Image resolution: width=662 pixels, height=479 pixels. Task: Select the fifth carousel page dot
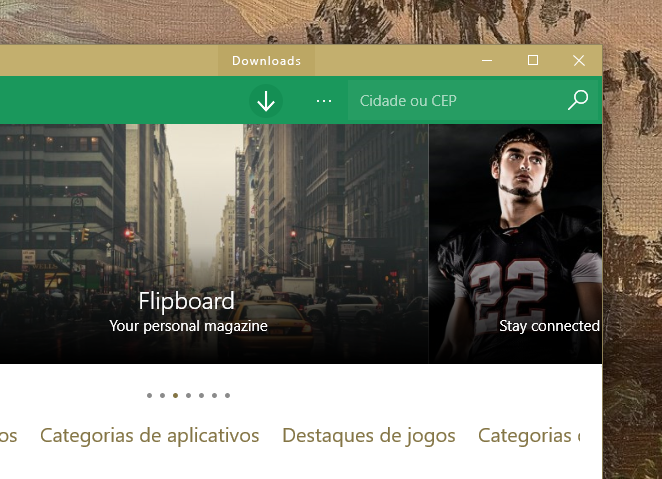[x=201, y=395]
